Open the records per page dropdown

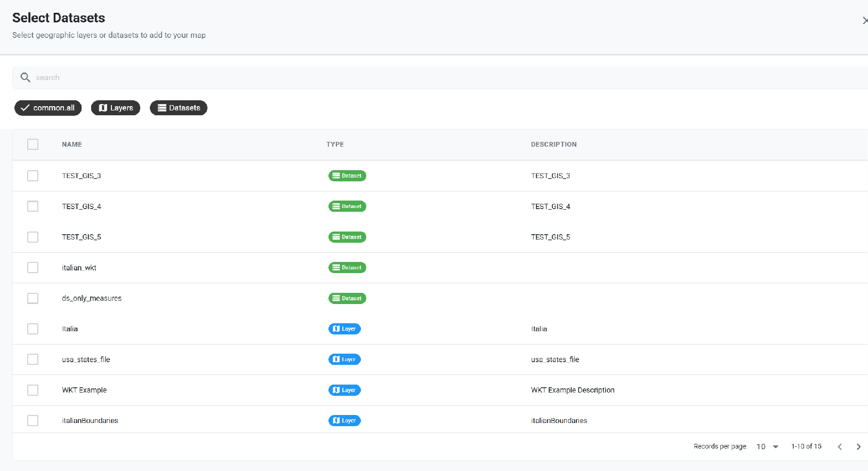point(767,446)
